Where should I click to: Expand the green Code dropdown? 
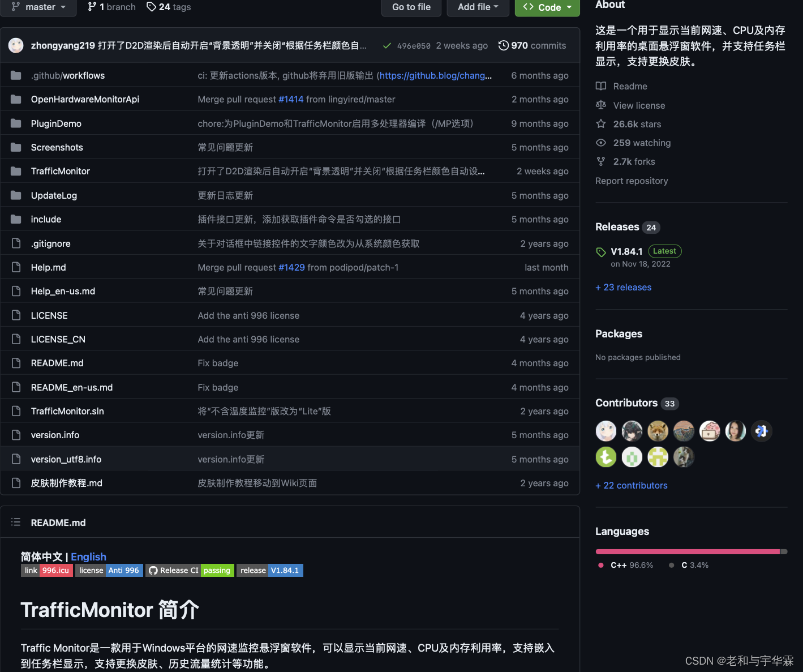tap(547, 7)
